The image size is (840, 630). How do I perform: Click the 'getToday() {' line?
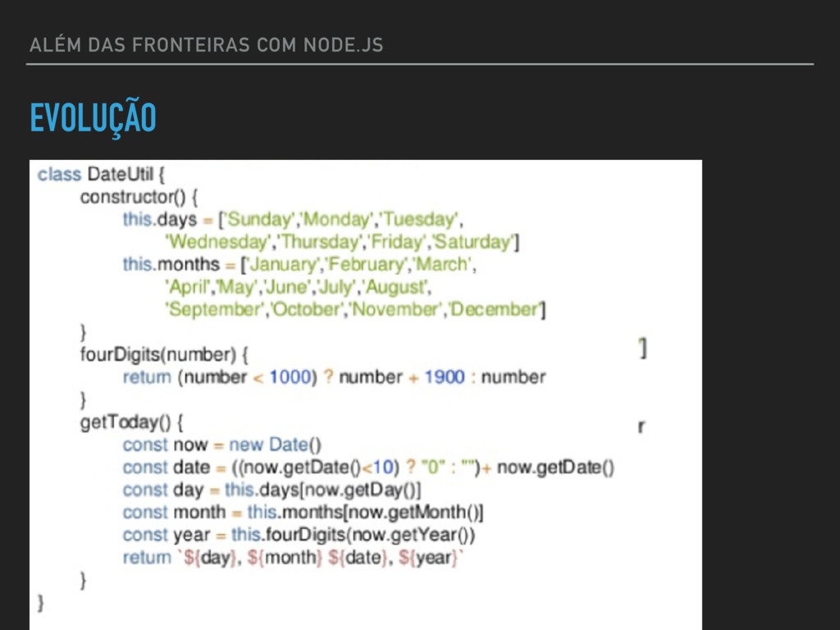click(x=132, y=422)
